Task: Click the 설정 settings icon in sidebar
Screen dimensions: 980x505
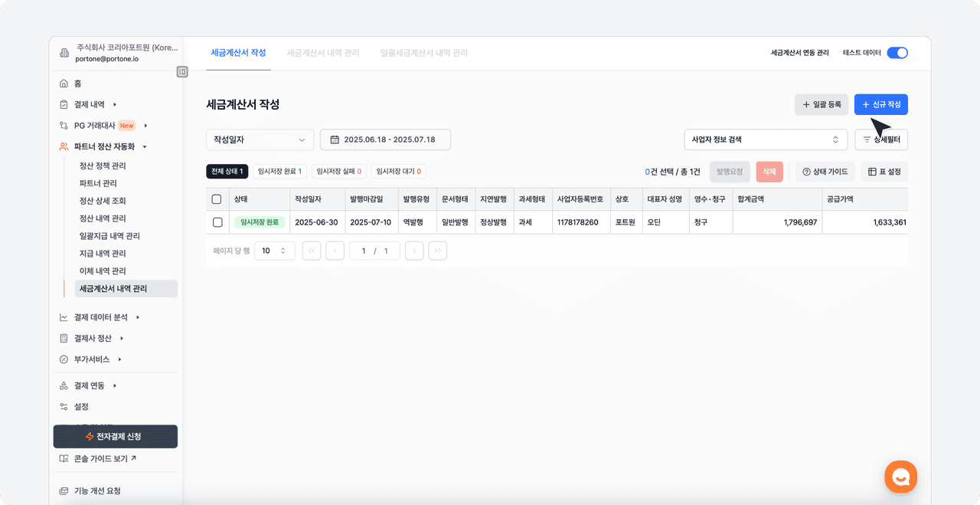Action: [x=64, y=407]
